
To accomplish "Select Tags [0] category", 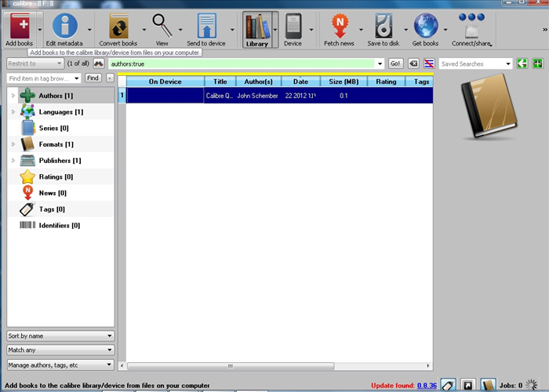I will 52,209.
